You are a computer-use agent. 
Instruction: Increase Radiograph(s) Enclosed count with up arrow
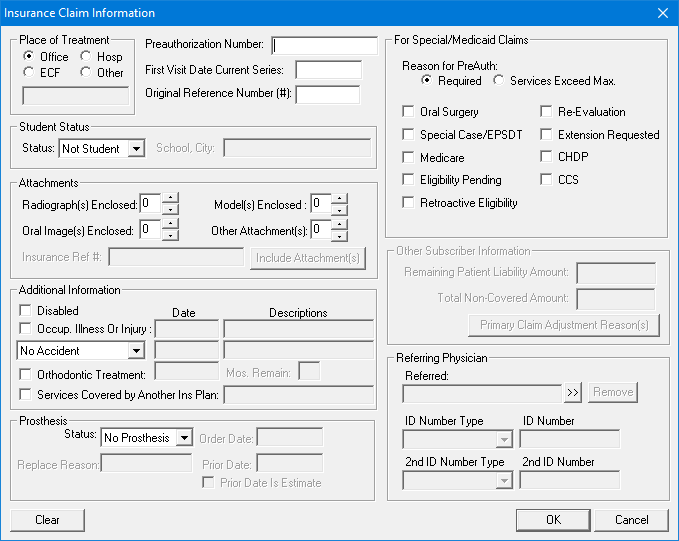point(171,198)
